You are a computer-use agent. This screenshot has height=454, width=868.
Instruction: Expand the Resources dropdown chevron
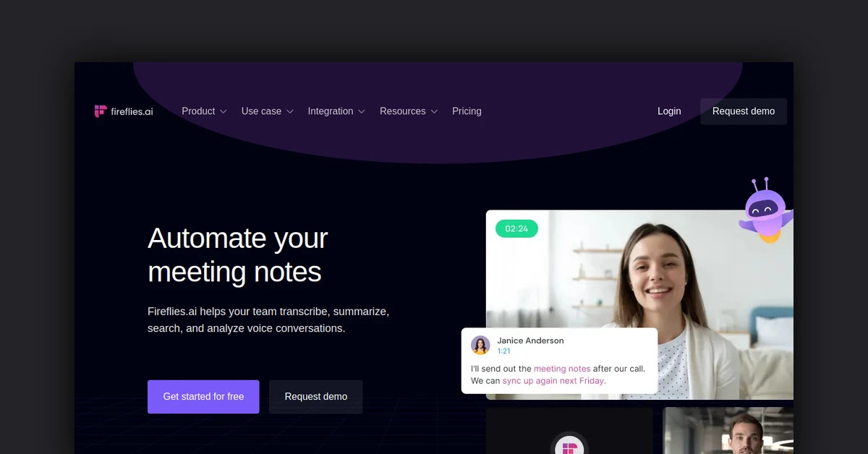(x=434, y=112)
